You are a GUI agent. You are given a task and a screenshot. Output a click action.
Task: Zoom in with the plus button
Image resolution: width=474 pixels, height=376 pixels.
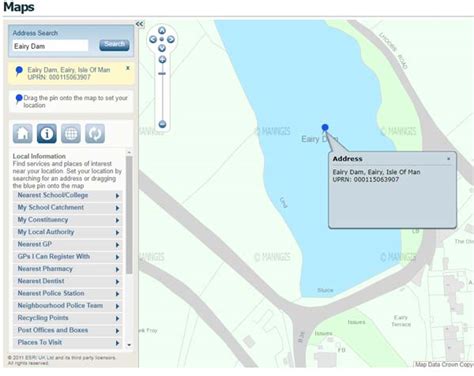click(162, 60)
